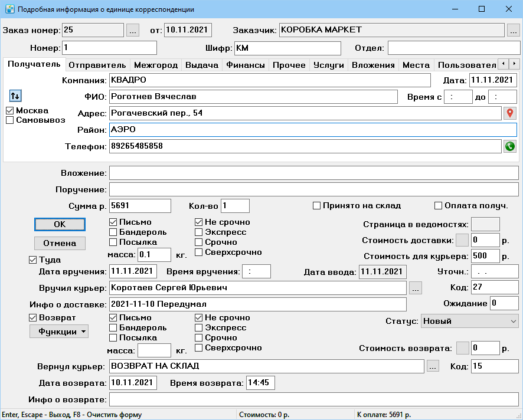Screen dimensions: 523x420
Task: Click the Выдача tab
Action: point(202,65)
